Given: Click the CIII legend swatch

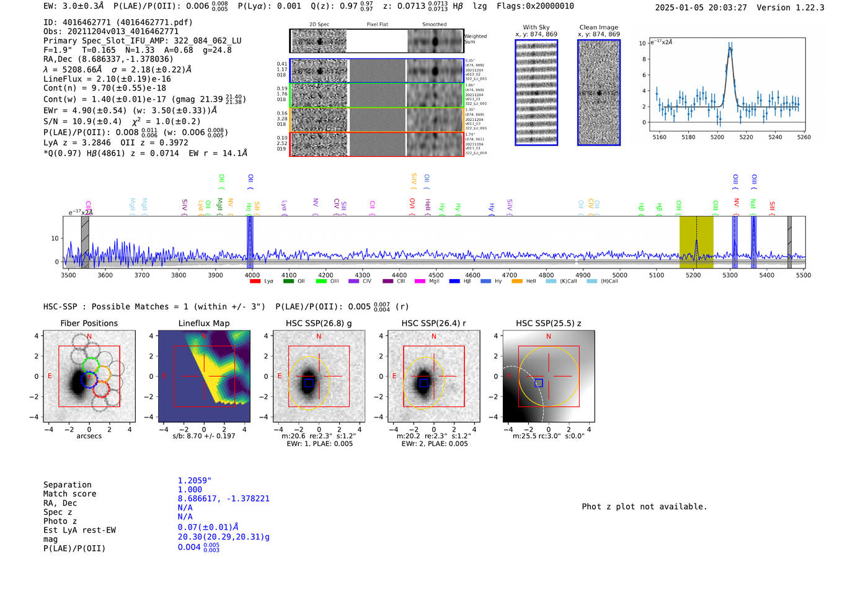Looking at the screenshot, I should [x=388, y=282].
